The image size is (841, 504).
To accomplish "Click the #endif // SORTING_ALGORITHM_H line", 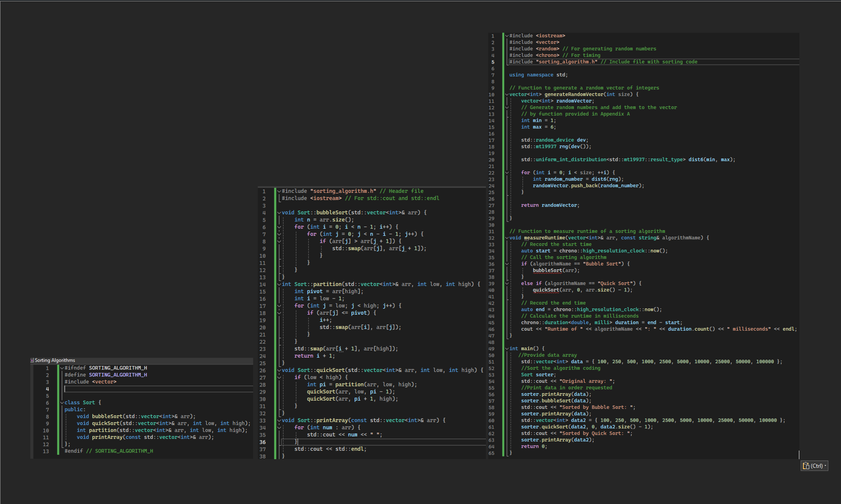I will pyautogui.click(x=109, y=451).
